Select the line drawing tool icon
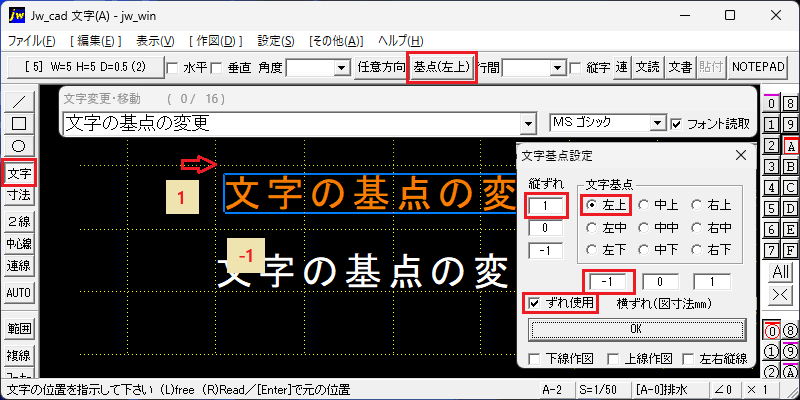This screenshot has height=400, width=800. 19,101
